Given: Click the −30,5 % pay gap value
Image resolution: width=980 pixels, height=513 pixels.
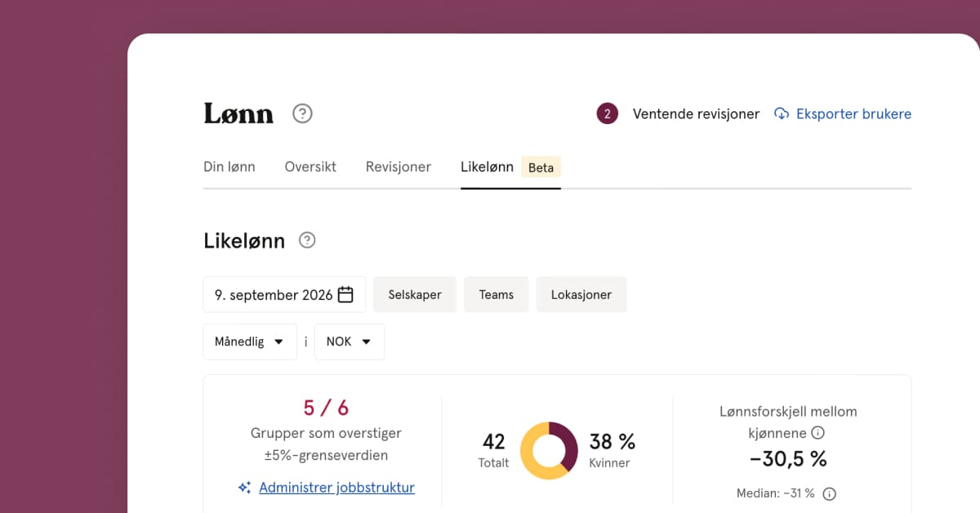Looking at the screenshot, I should coord(788,459).
